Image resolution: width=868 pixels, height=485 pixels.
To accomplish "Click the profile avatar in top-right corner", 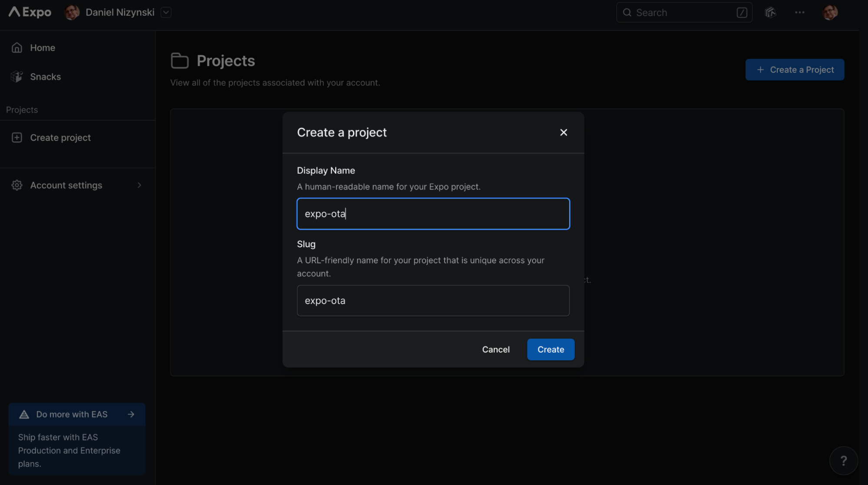I will click(x=830, y=12).
